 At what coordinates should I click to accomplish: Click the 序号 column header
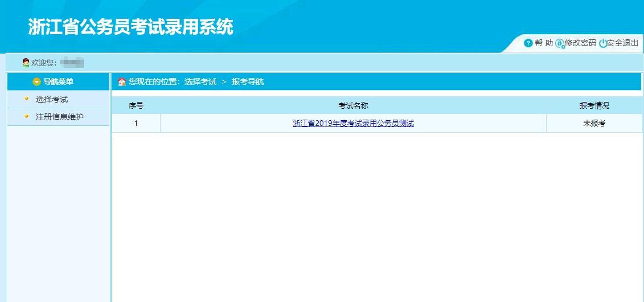(136, 105)
